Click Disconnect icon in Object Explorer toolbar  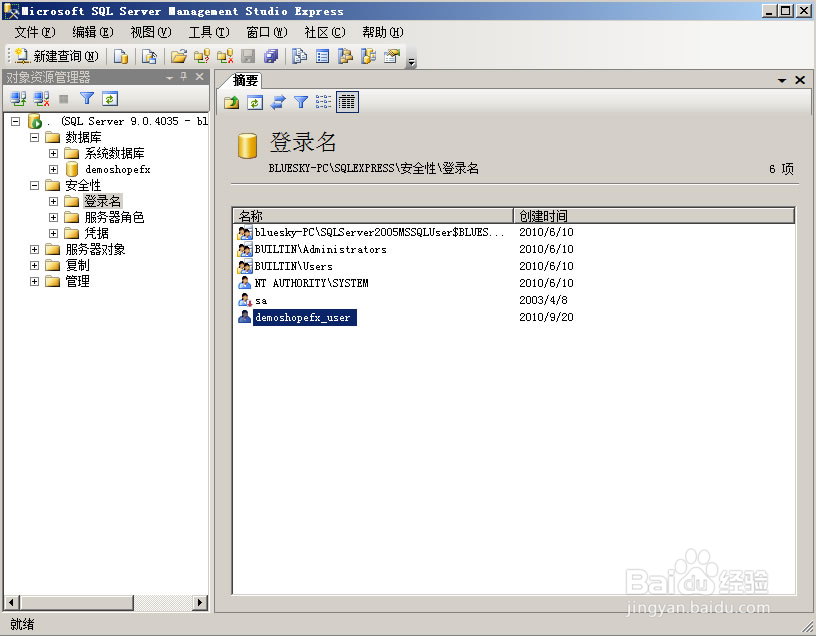tap(42, 98)
